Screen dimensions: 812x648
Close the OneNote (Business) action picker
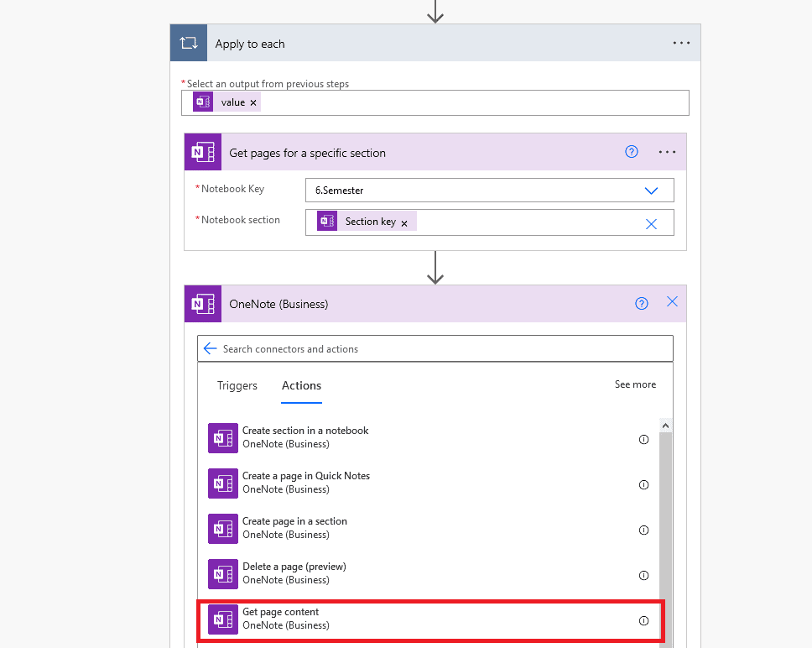672,301
